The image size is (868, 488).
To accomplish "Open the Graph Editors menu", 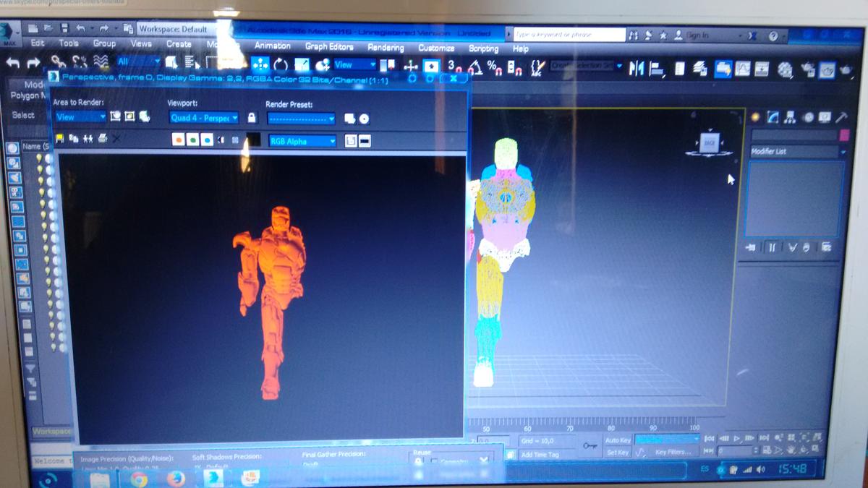I will (x=328, y=46).
